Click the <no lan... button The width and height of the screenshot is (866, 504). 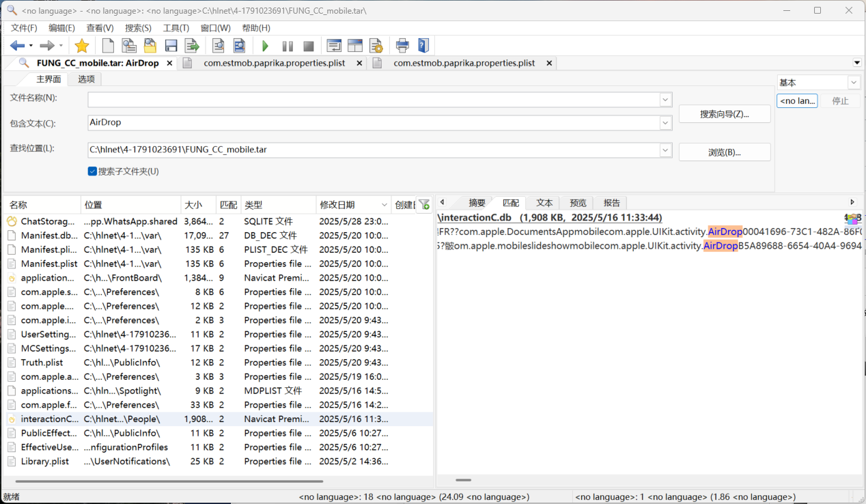coord(797,101)
